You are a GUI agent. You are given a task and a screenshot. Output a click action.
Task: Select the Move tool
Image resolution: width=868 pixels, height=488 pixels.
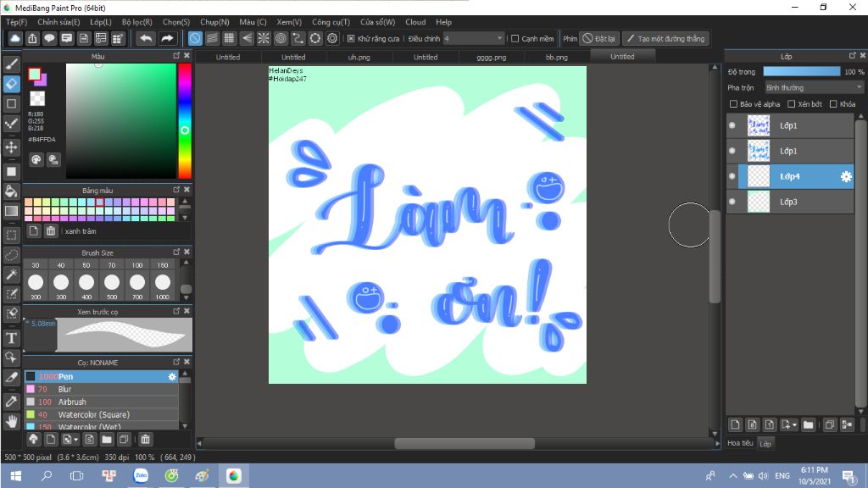[11, 147]
